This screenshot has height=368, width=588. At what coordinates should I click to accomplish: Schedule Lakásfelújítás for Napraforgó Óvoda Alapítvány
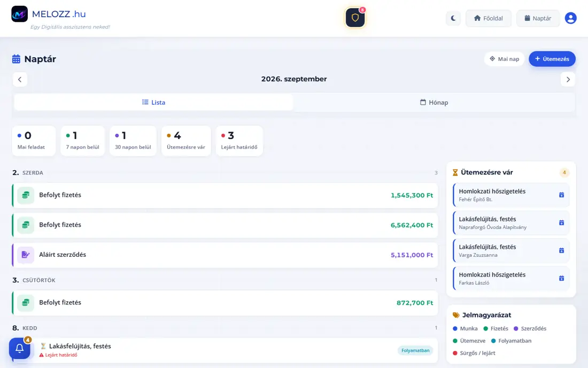(x=561, y=223)
